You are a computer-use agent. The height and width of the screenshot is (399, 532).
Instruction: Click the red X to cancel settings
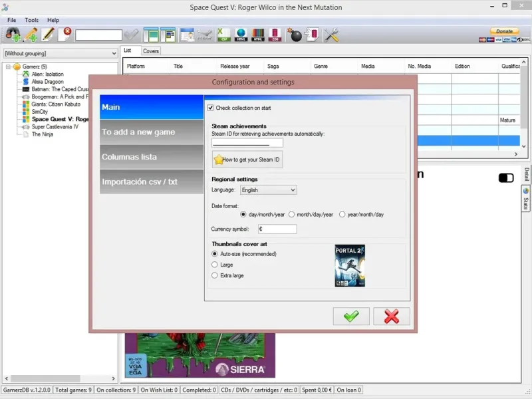click(392, 317)
